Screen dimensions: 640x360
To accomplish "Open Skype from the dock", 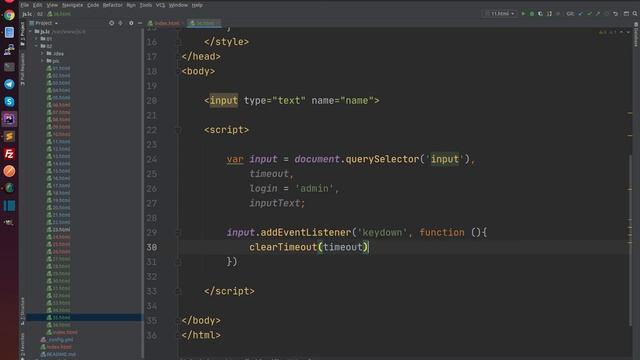I will [x=9, y=102].
